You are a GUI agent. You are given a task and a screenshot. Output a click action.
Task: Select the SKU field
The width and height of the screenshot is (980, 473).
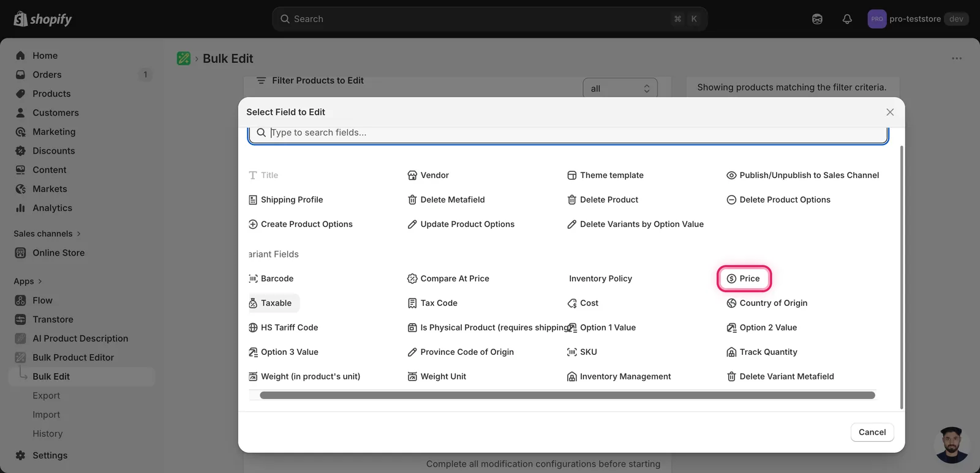click(x=582, y=352)
